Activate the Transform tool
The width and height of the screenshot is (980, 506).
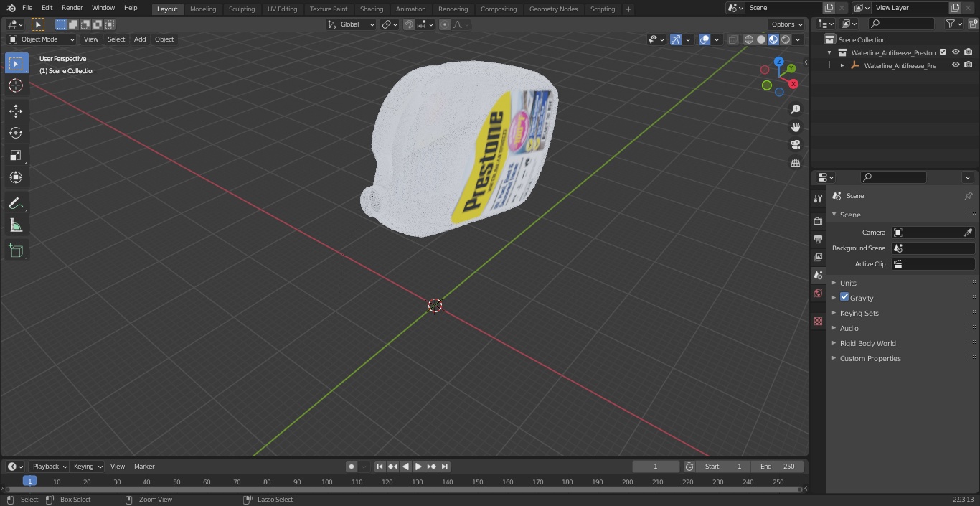16,177
